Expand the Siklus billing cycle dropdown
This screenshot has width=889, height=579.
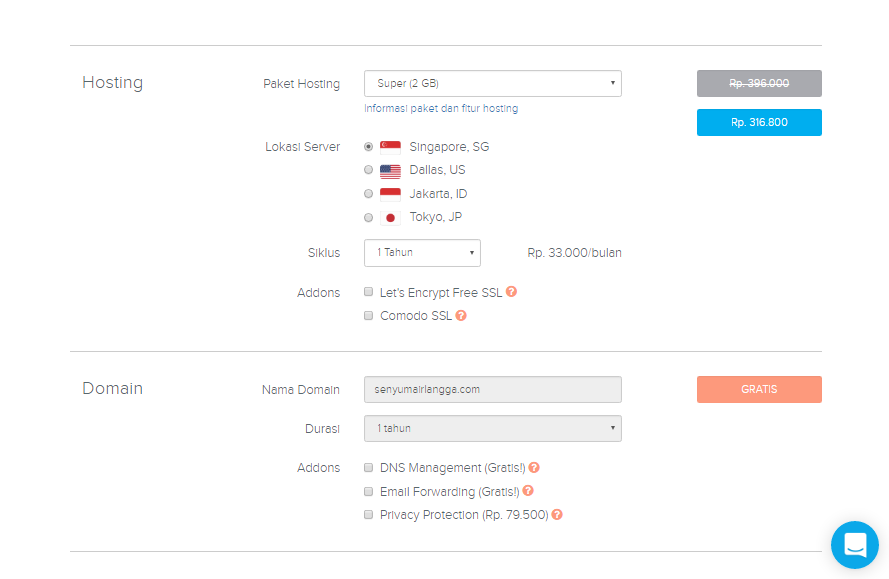pyautogui.click(x=422, y=253)
